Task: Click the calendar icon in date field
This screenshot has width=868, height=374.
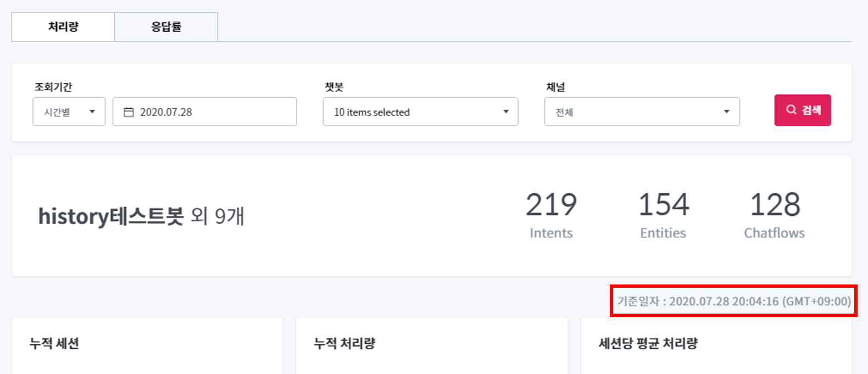Action: [129, 112]
